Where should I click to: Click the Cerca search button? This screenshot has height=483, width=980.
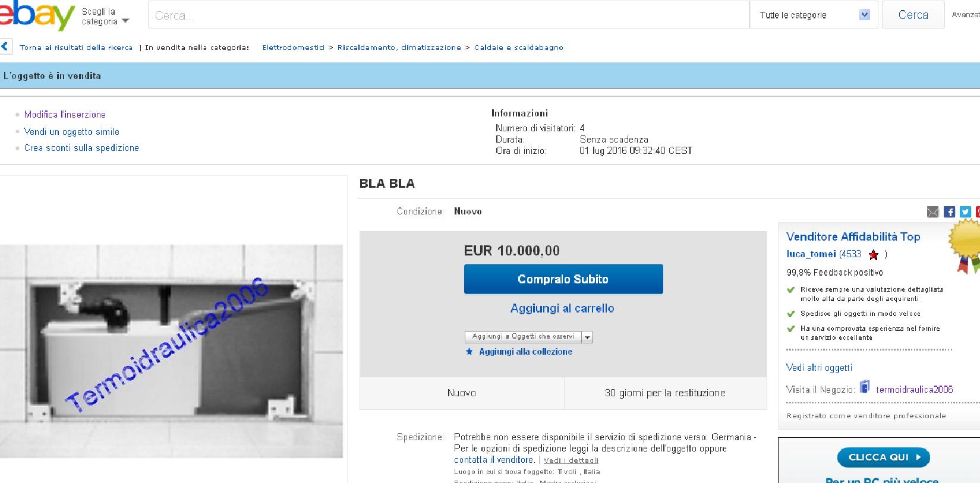(x=913, y=15)
